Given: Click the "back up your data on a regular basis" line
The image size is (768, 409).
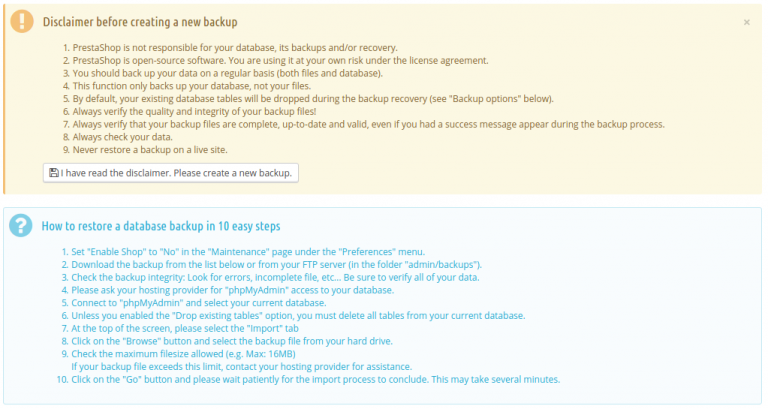Looking at the screenshot, I should 245,74.
